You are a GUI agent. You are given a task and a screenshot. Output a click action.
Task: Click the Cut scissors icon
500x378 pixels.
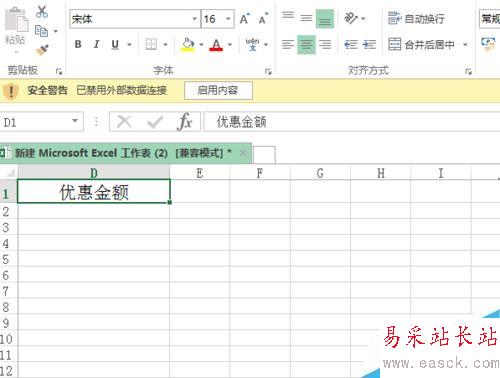click(42, 12)
